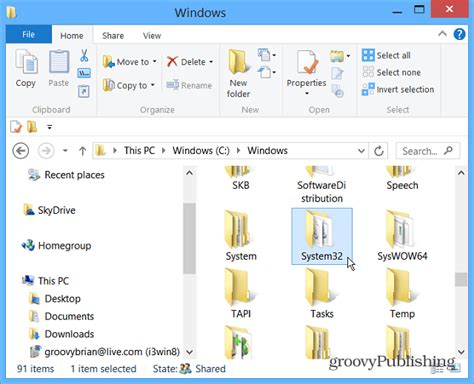Open Delete dropdown arrow
474x384 pixels.
pos(211,62)
